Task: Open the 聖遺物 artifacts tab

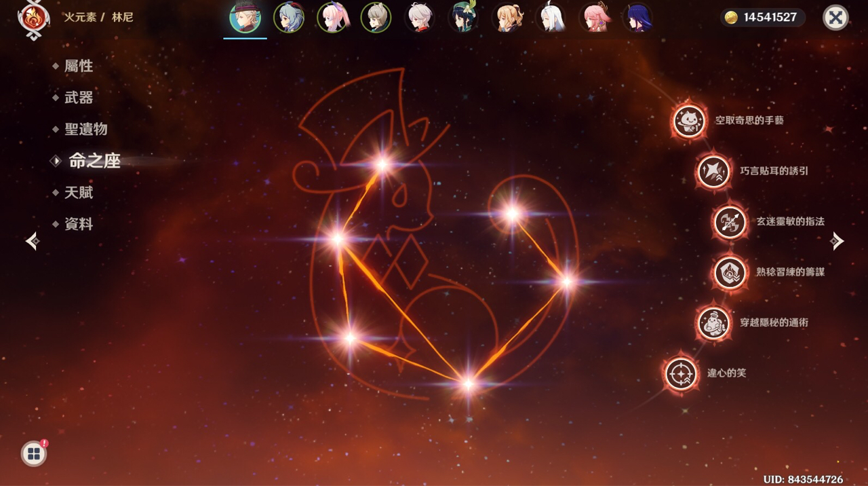Action: coord(86,129)
